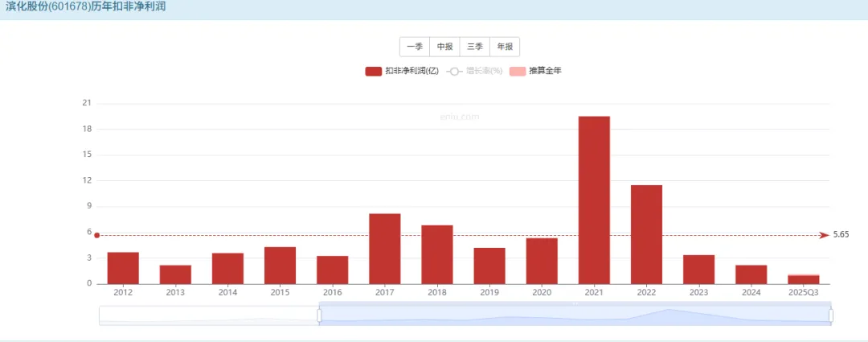Click the 2023 profit bar
This screenshot has width=868, height=342.
[698, 270]
